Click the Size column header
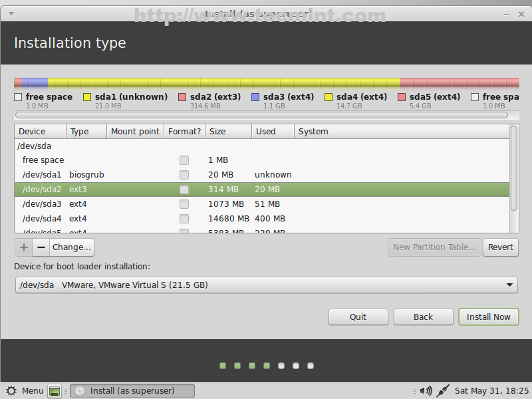532x399 pixels. (x=228, y=132)
